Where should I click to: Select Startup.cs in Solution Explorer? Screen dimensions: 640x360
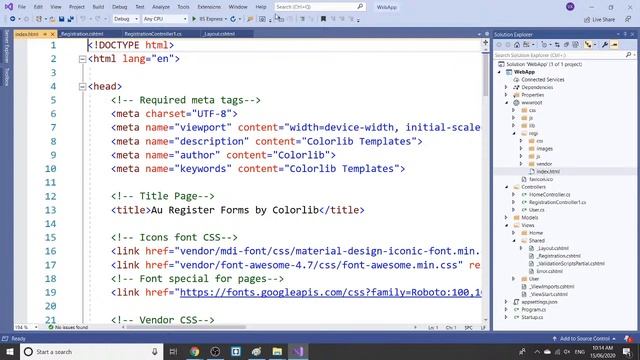pyautogui.click(x=532, y=317)
